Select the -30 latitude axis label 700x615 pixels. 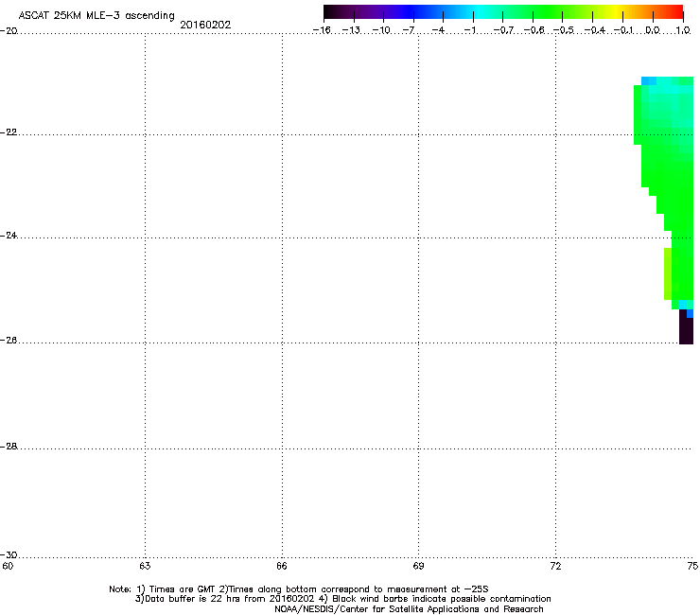pyautogui.click(x=9, y=554)
